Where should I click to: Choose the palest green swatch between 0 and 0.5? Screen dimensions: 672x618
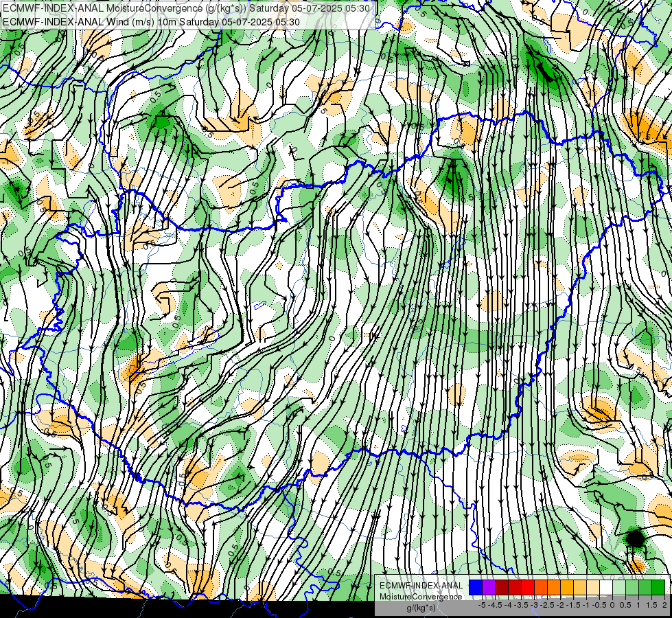[x=619, y=587]
